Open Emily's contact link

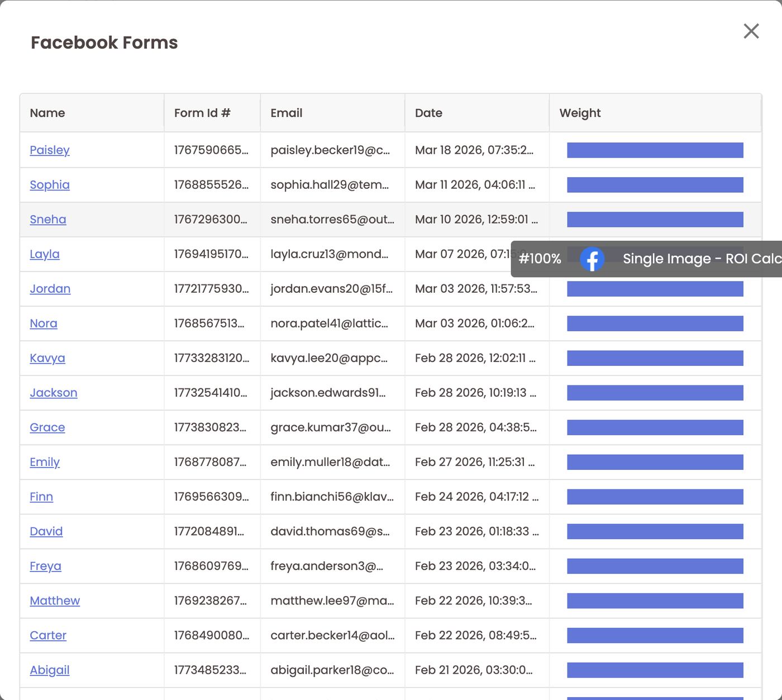tap(45, 462)
